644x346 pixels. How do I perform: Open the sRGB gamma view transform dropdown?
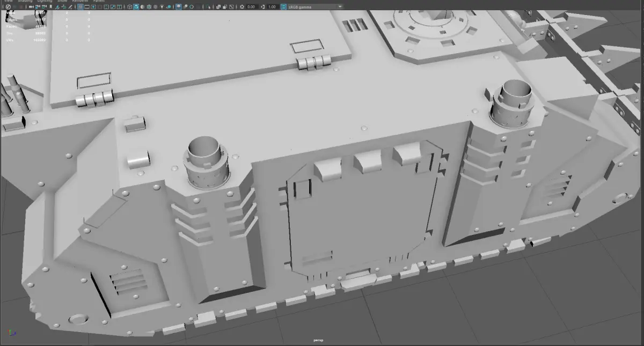pyautogui.click(x=316, y=7)
